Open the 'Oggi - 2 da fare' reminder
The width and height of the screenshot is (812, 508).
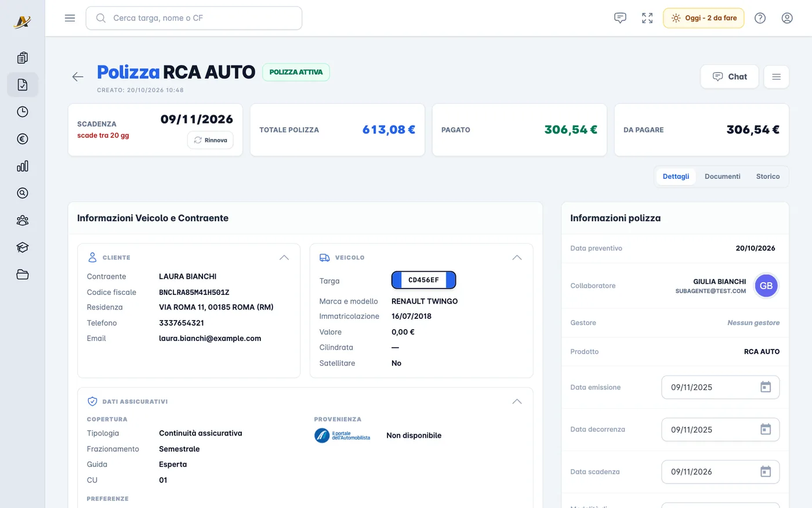coord(704,18)
